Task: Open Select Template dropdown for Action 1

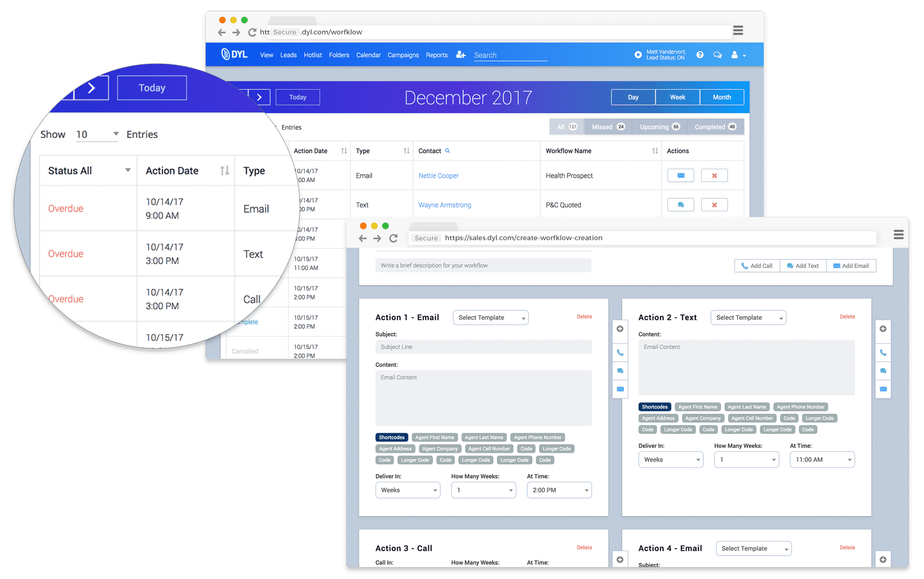Action: click(x=491, y=317)
